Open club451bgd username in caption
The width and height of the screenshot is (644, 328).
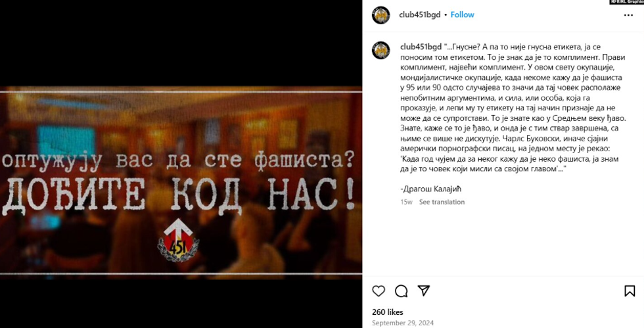tap(421, 47)
